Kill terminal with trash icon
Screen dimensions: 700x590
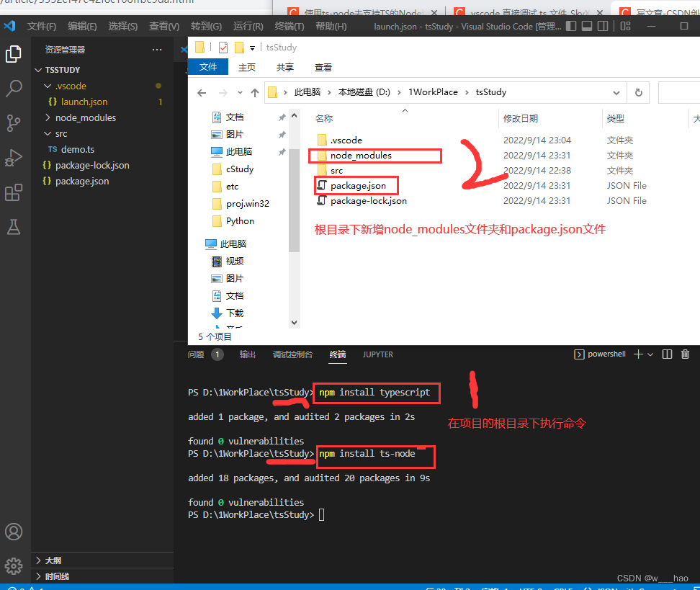[686, 354]
